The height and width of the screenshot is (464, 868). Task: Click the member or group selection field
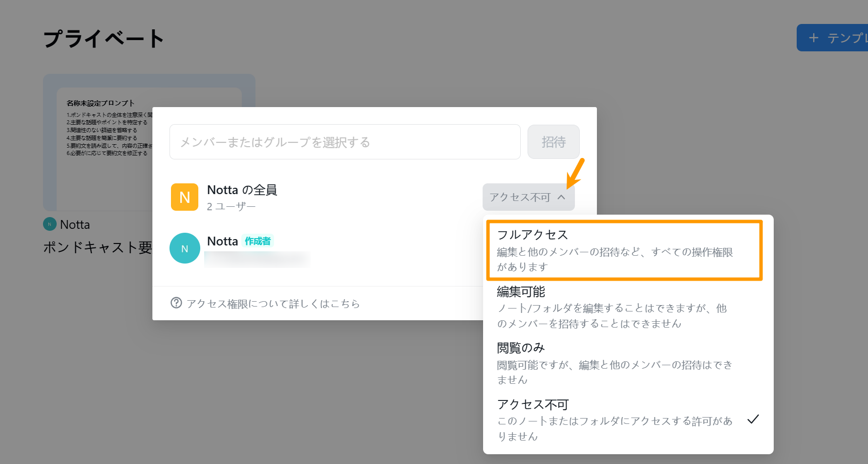pos(345,142)
